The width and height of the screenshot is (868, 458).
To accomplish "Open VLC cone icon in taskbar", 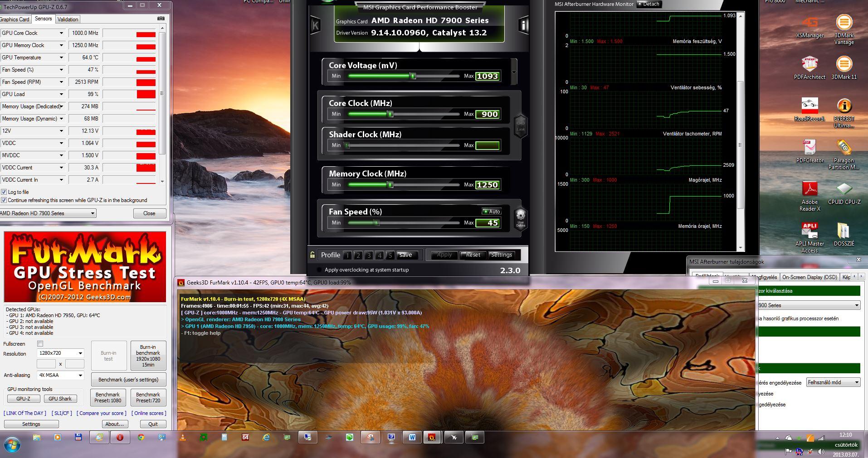I will (x=183, y=437).
